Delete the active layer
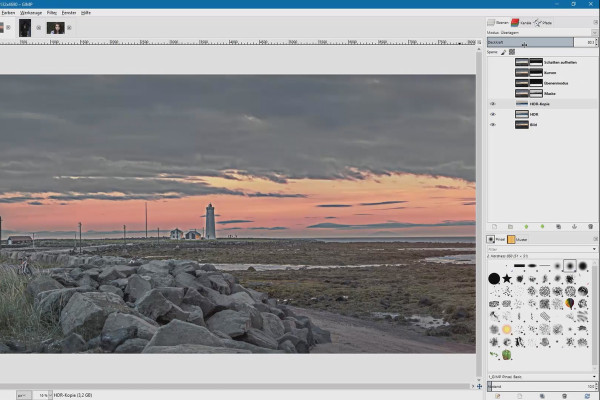600x400 pixels. (x=590, y=227)
